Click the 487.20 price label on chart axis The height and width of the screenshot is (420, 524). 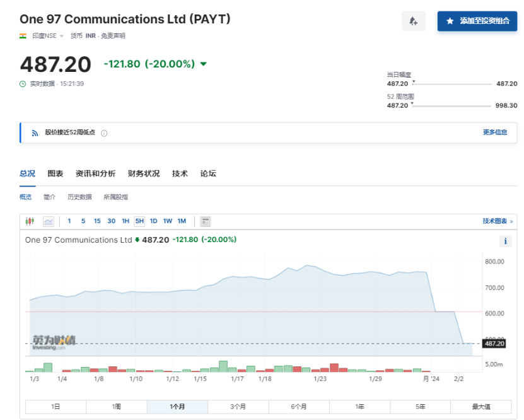494,344
